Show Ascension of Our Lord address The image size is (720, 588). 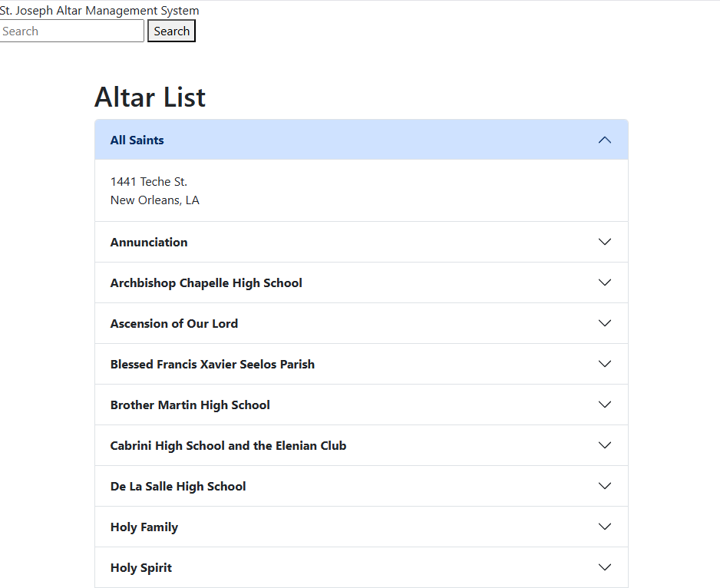(174, 323)
